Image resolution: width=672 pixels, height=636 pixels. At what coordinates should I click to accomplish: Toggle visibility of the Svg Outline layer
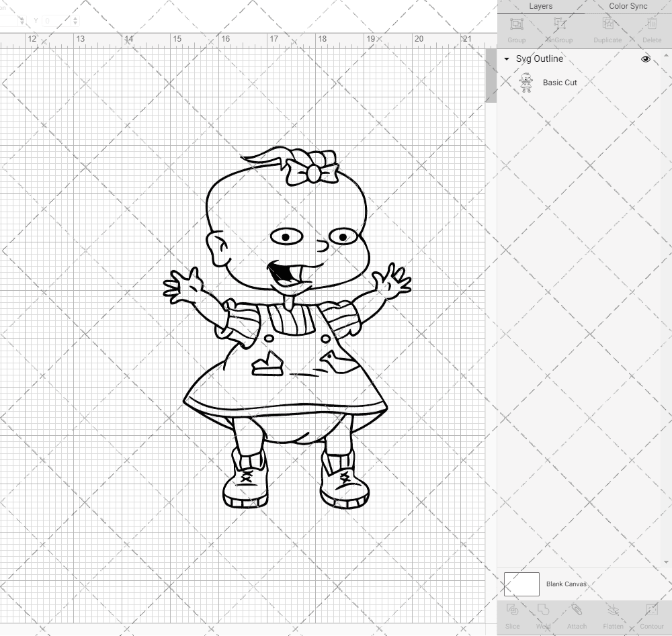(646, 59)
